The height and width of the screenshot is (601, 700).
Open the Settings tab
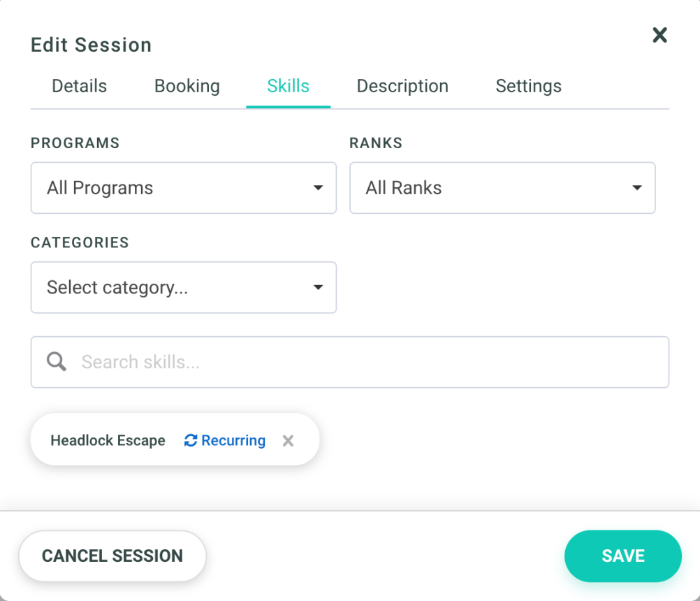click(528, 85)
